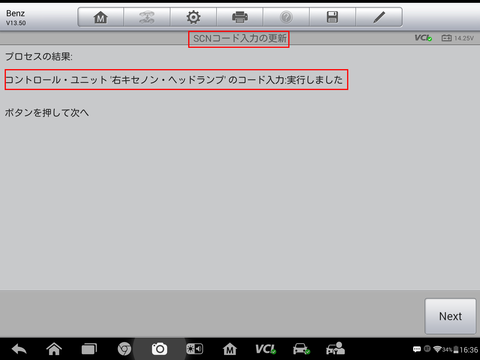The height and width of the screenshot is (360, 480).
Task: Open the brightness and volume control icon
Action: coord(194,349)
